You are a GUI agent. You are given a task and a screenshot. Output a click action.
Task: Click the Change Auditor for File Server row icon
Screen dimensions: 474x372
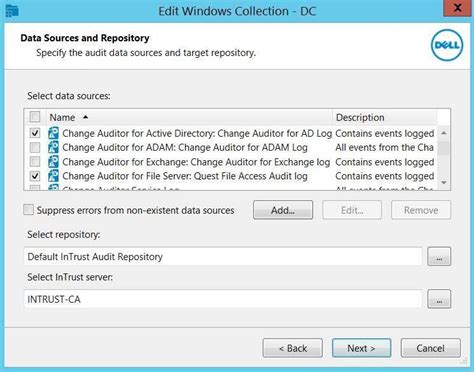click(x=53, y=176)
